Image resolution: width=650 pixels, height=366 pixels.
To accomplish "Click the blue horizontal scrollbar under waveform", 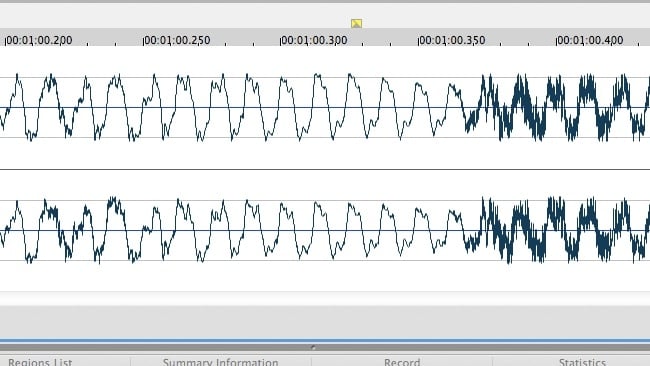I will pyautogui.click(x=325, y=341).
